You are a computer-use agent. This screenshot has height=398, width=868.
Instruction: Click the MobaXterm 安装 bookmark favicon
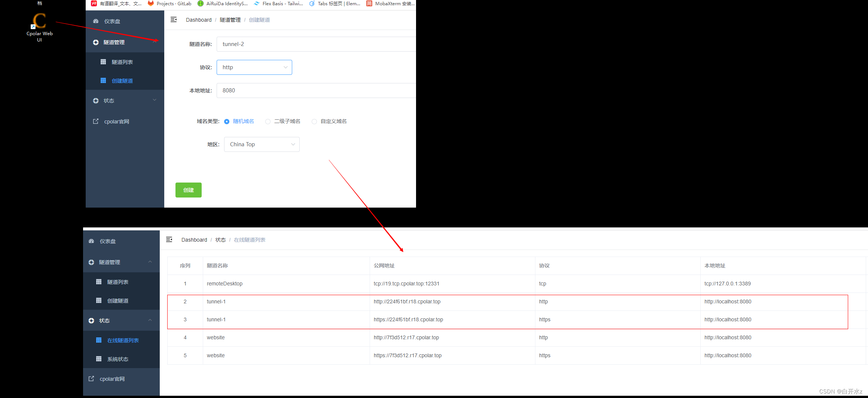tap(369, 3)
